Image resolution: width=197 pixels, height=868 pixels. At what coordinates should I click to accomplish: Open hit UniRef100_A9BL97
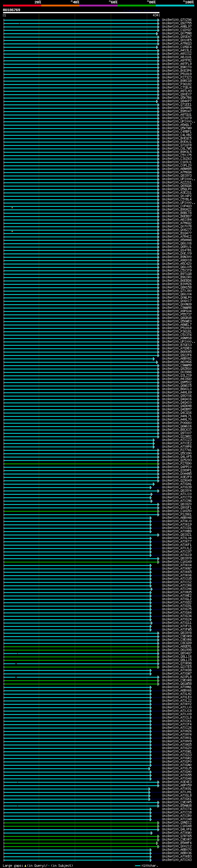[x=177, y=26]
